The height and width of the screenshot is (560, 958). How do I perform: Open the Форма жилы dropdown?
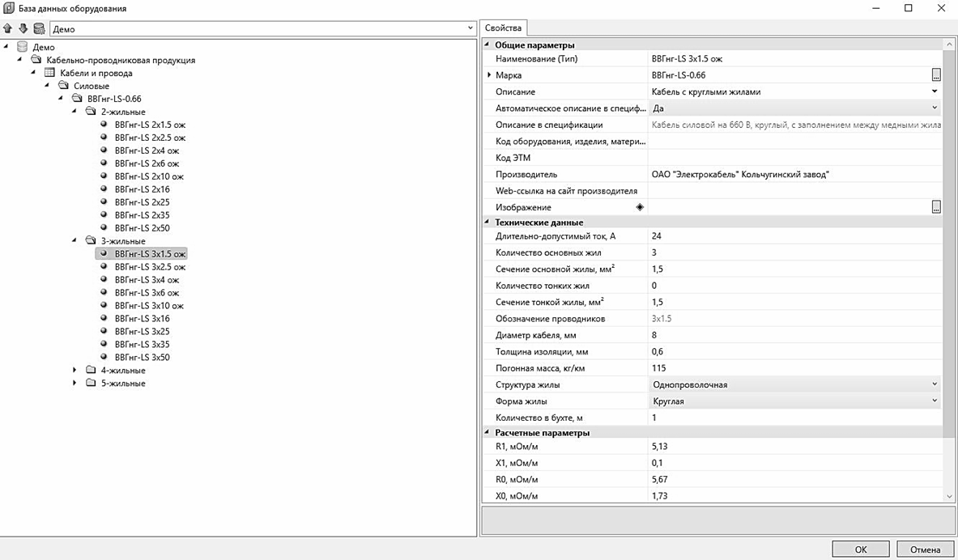point(935,401)
